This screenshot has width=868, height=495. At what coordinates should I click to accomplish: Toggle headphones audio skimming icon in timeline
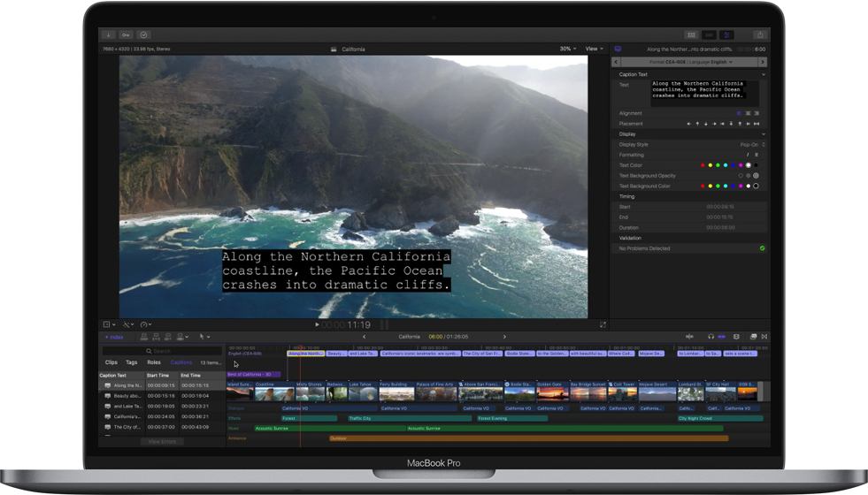[711, 337]
